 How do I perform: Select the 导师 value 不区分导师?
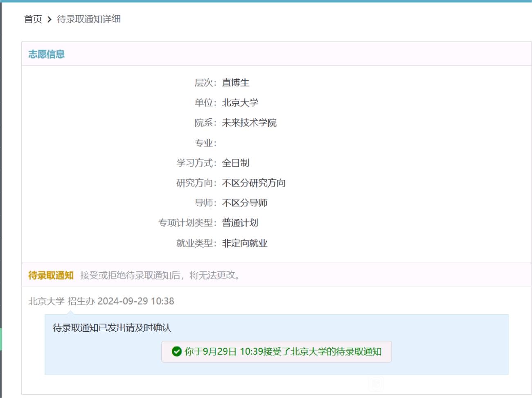(x=245, y=203)
